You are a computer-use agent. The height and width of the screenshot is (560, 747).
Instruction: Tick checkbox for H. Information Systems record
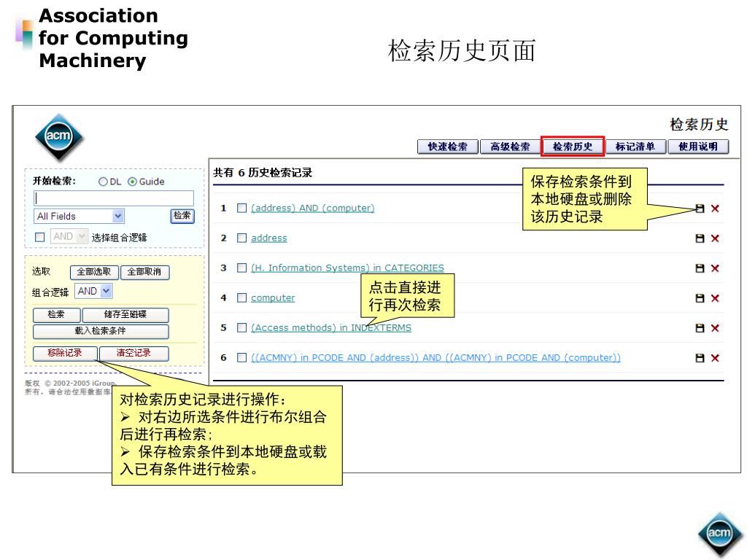241,268
